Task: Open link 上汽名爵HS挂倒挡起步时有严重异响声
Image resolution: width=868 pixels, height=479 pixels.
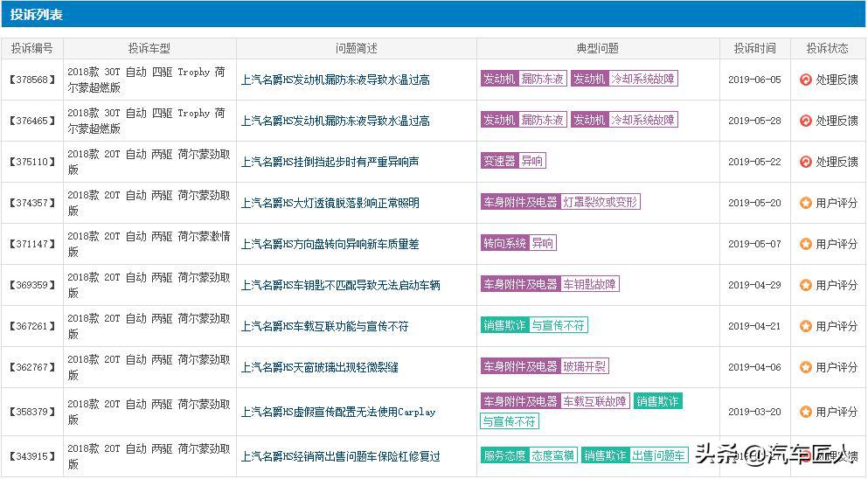Action: point(330,162)
